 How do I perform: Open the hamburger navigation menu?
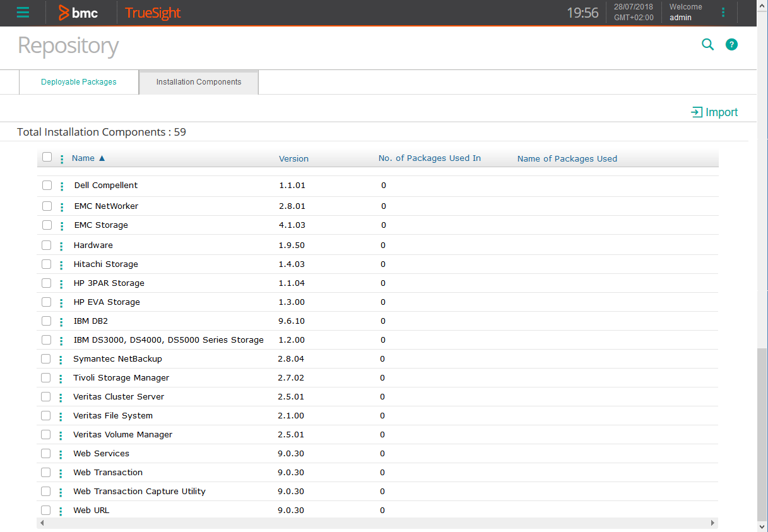pyautogui.click(x=23, y=13)
